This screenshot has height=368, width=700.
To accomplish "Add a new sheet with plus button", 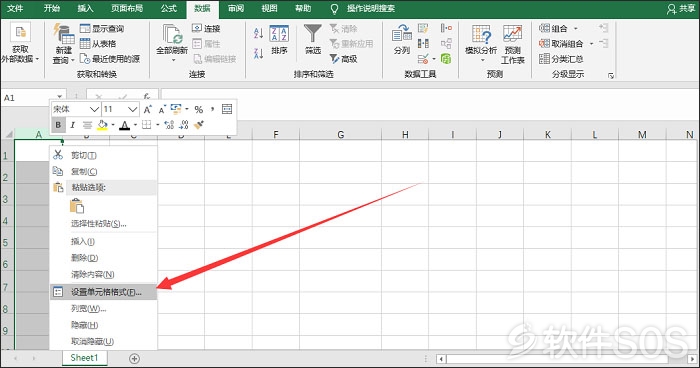I will tap(134, 358).
